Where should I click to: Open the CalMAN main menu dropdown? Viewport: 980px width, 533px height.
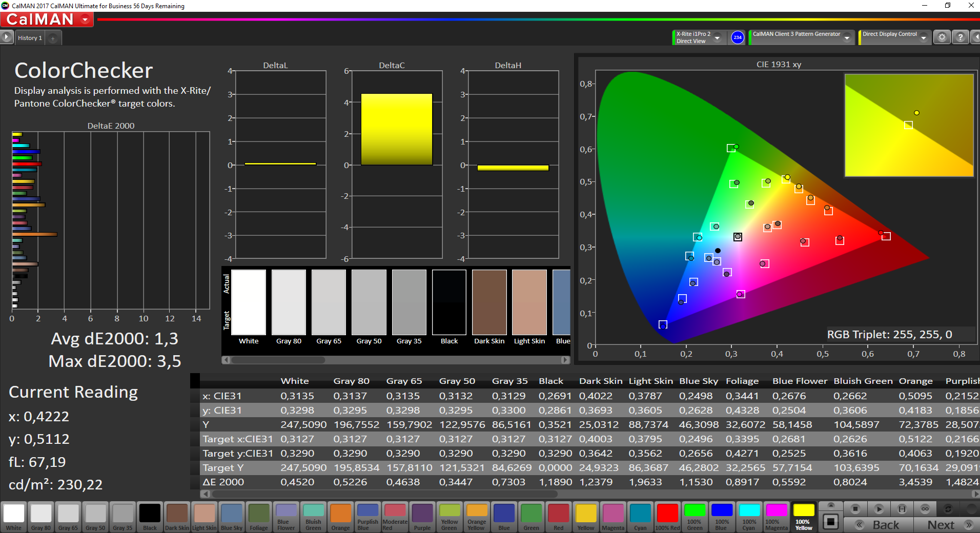85,19
